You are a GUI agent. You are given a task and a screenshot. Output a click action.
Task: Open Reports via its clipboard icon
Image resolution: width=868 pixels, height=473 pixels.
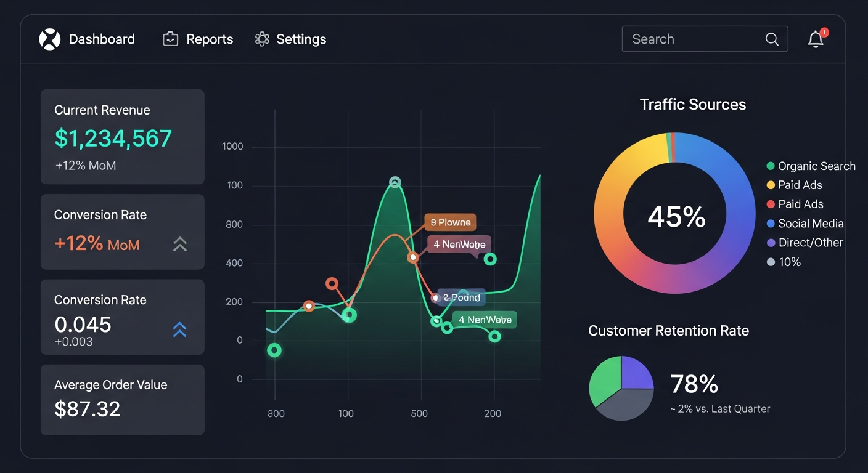coord(170,38)
